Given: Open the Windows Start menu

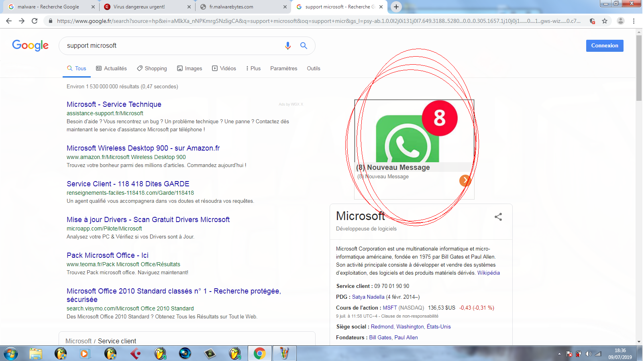Looking at the screenshot, I should point(11,353).
